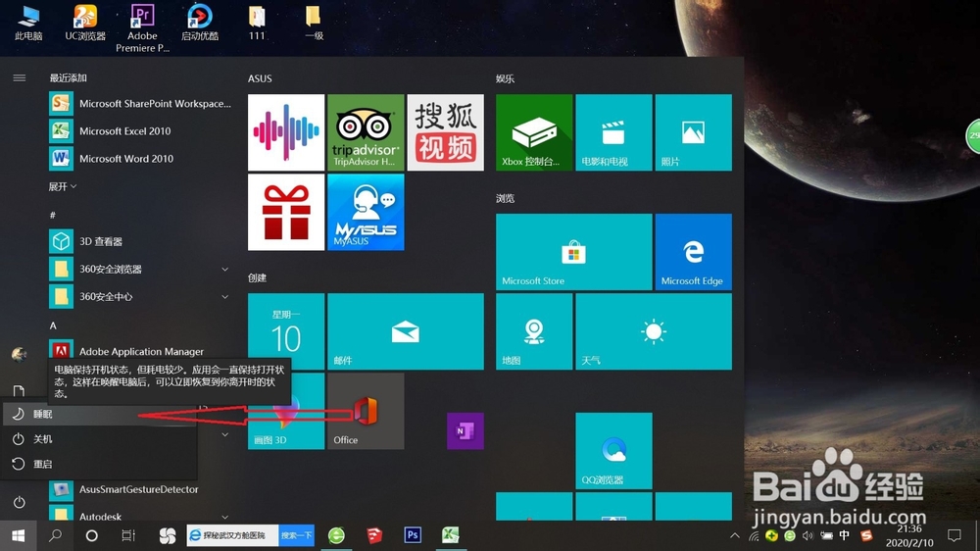Open the green 360 browser taskbar icon
Screen dimensions: 980x551
click(336, 535)
